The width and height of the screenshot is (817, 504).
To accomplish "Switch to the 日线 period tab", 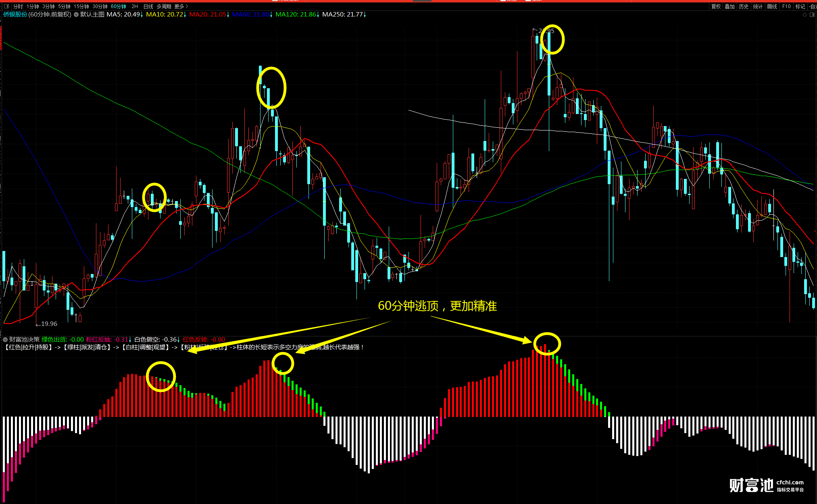I will tap(148, 6).
